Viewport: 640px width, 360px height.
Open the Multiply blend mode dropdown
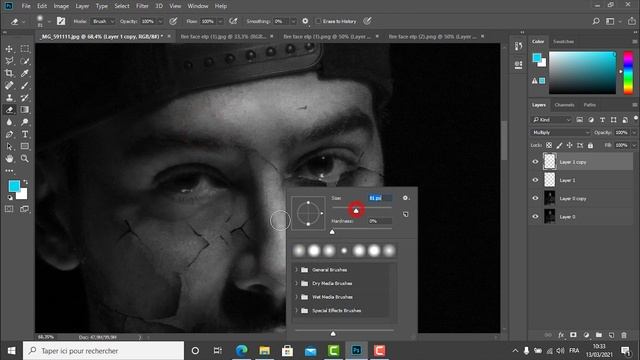[561, 133]
